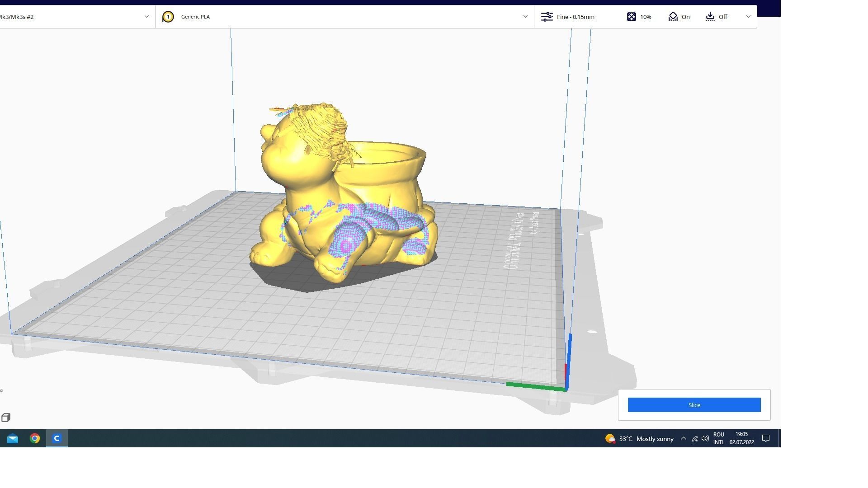Open the object list cube icon
The image size is (868, 488).
6,418
